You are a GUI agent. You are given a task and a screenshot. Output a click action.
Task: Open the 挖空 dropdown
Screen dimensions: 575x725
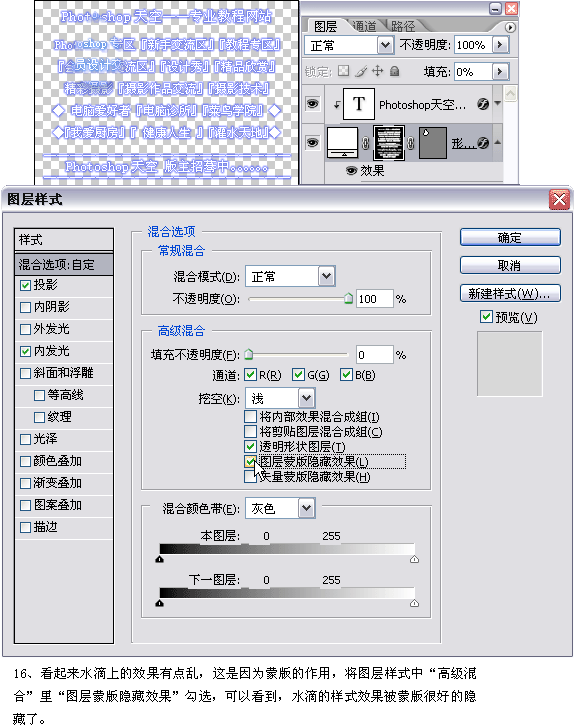280,398
